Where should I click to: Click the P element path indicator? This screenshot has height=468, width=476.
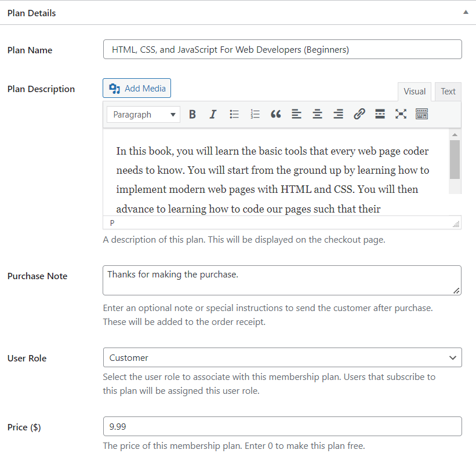click(112, 223)
